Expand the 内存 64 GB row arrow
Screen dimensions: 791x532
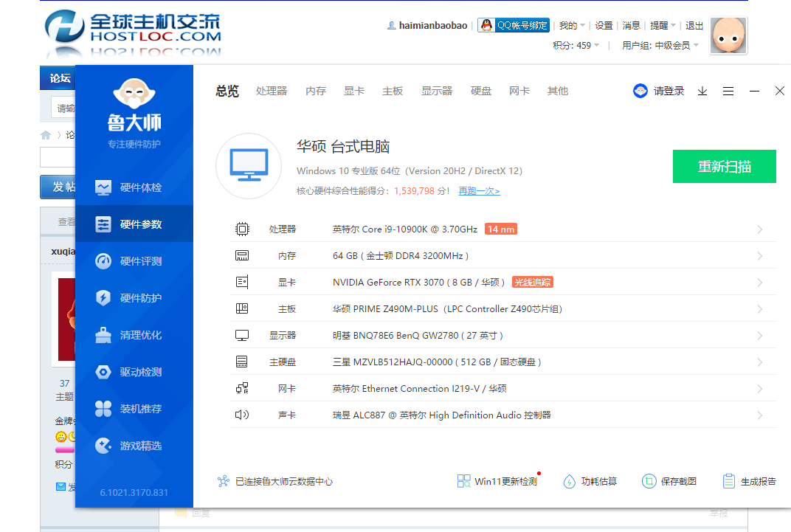pos(760,256)
